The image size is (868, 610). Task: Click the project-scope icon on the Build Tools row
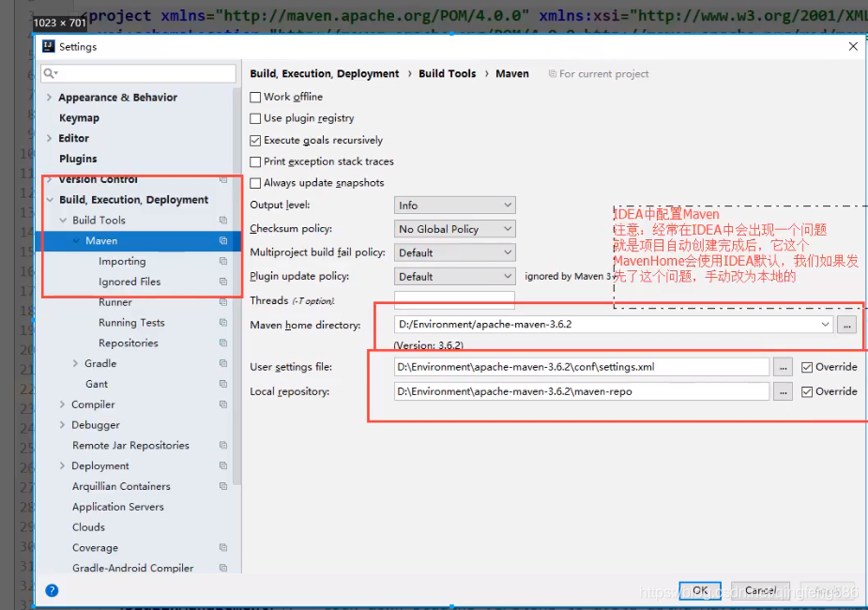[x=223, y=221]
